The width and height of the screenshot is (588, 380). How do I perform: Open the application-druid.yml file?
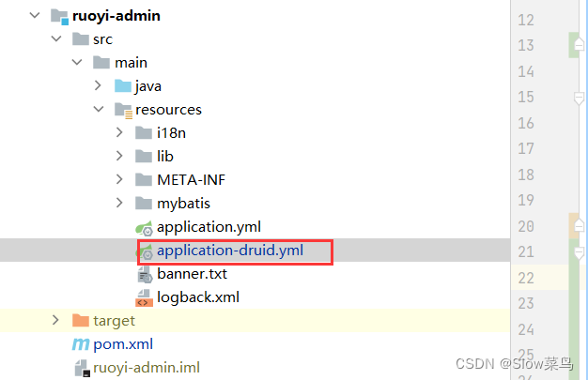click(x=230, y=251)
